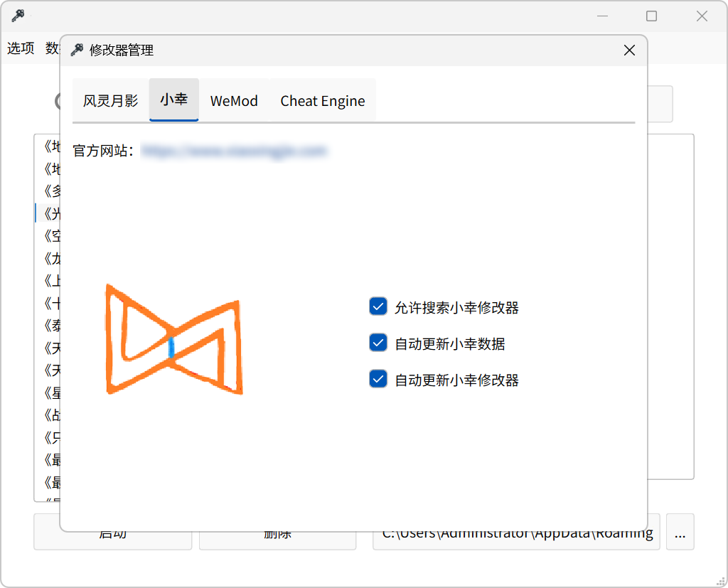This screenshot has width=728, height=588.
Task: Switch to the 风灵月影 tab
Action: click(110, 100)
